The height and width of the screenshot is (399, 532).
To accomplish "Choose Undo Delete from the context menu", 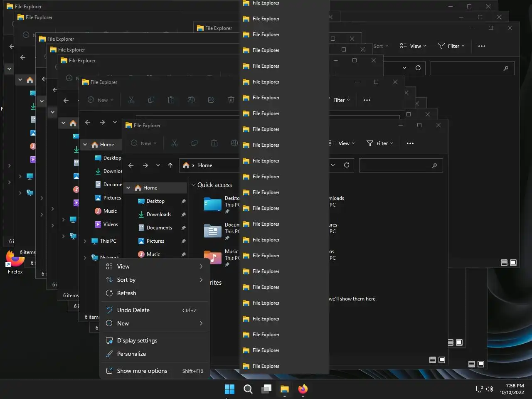I will click(x=155, y=310).
